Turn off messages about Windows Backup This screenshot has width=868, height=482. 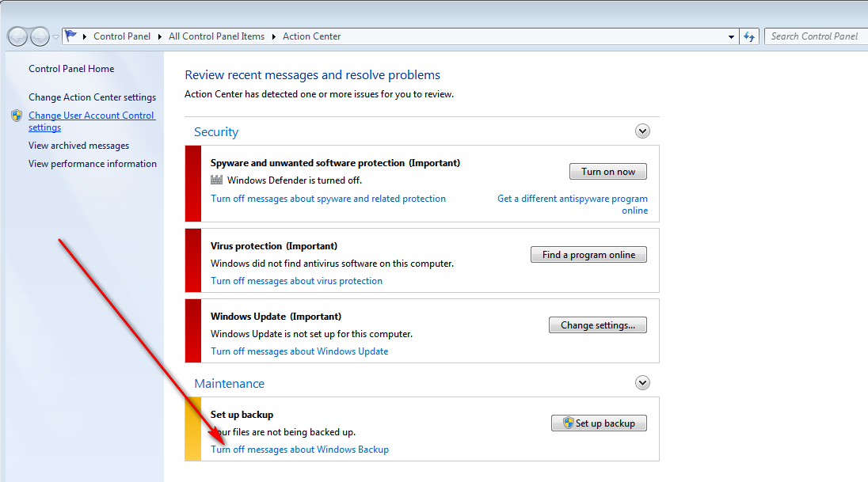(x=300, y=450)
